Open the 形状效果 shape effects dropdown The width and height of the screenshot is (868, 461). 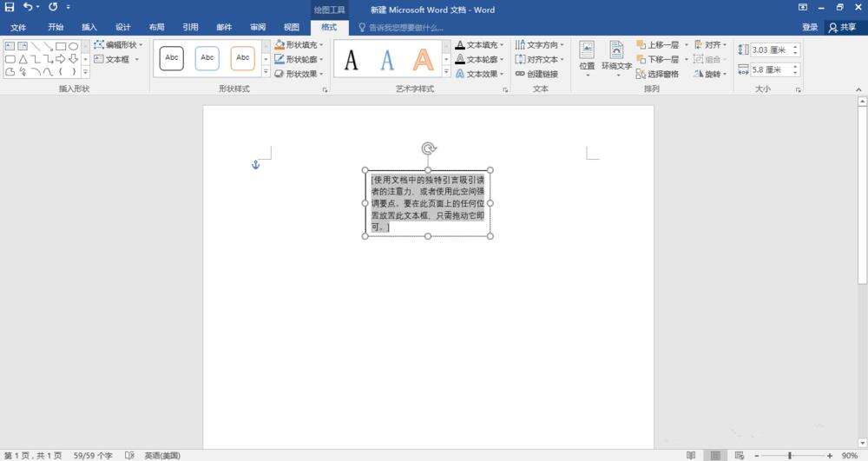pos(299,74)
